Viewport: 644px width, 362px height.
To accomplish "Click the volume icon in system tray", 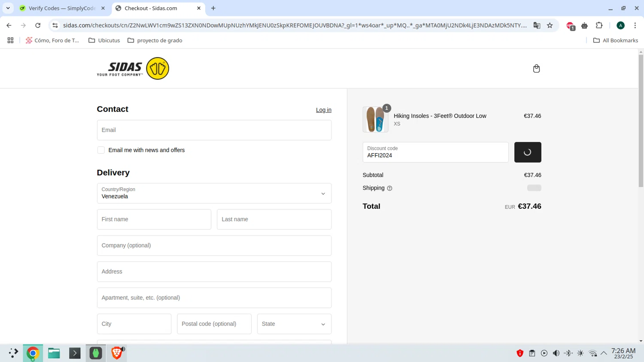I will (556, 353).
